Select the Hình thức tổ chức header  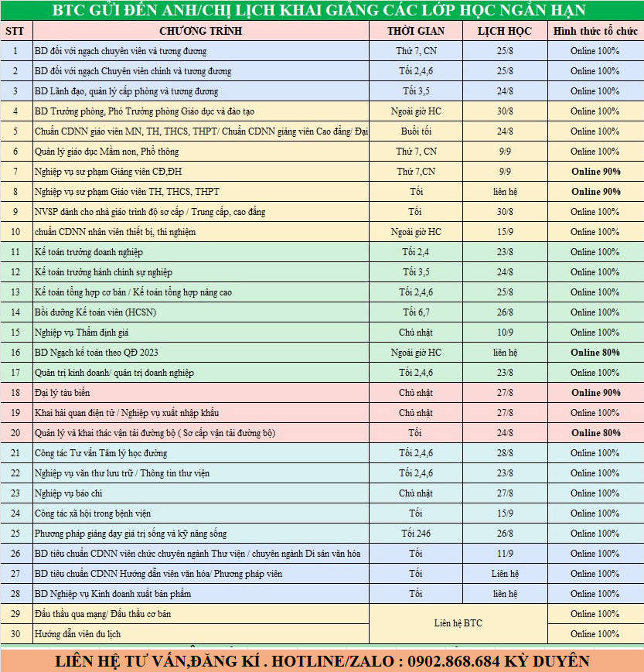point(595,31)
